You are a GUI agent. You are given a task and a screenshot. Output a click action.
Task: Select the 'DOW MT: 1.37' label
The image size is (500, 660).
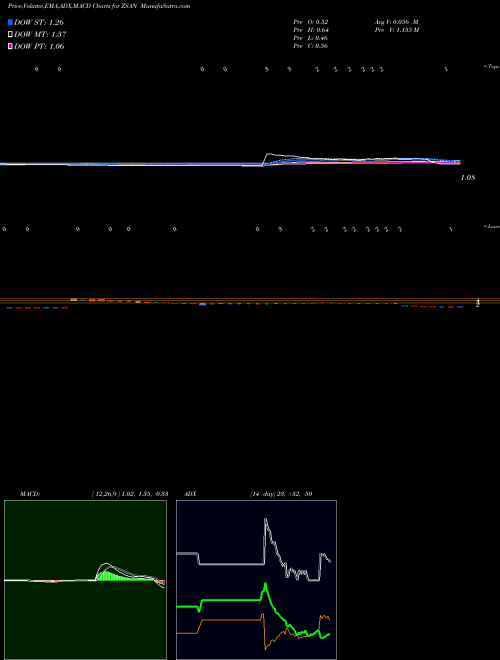click(x=40, y=35)
